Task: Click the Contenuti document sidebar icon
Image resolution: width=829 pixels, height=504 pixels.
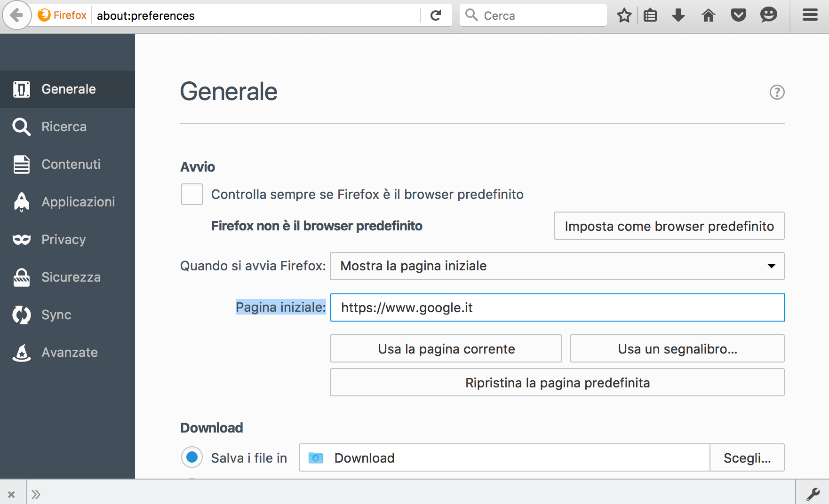Action: [22, 165]
